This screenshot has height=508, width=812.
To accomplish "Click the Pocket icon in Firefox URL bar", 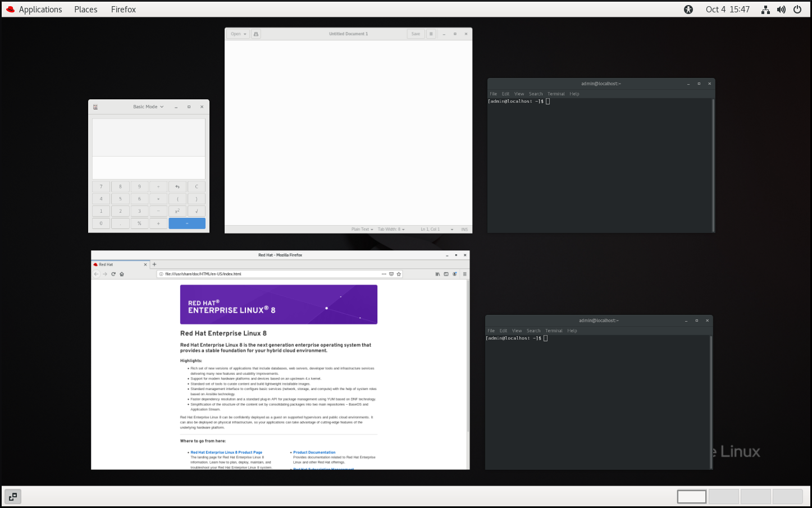I will pyautogui.click(x=391, y=274).
